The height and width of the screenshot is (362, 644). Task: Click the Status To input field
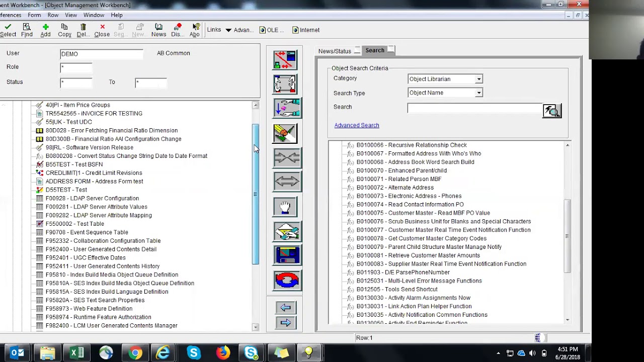(x=151, y=82)
